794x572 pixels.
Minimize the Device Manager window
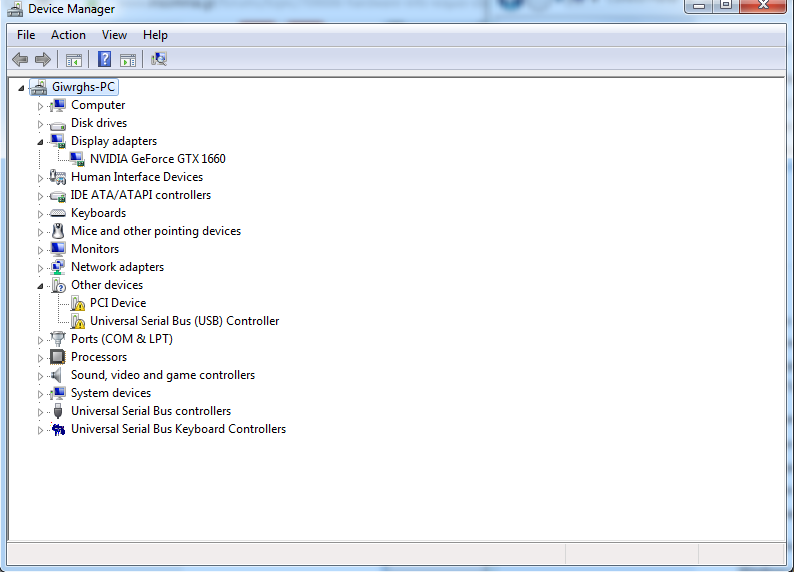699,6
